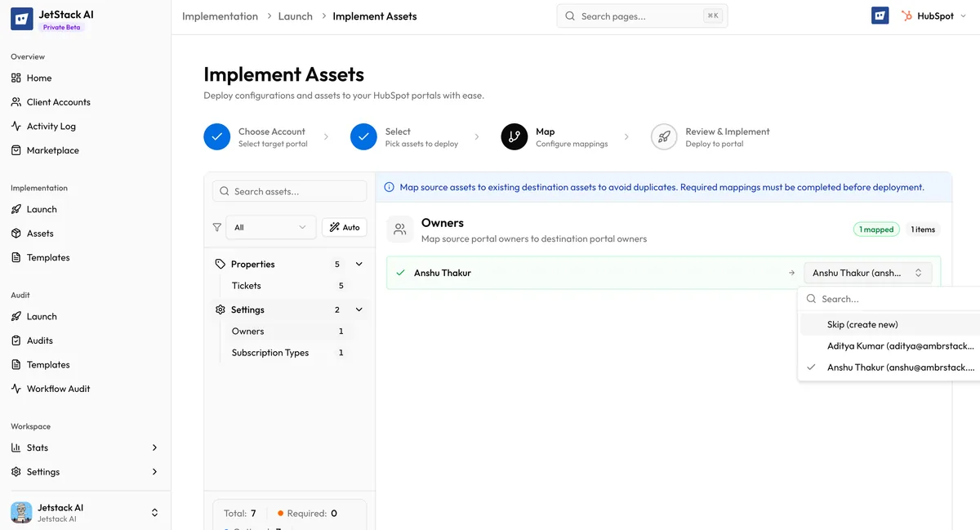This screenshot has height=530, width=980.
Task: Click the tag icon beside the Properties group
Action: [219, 264]
